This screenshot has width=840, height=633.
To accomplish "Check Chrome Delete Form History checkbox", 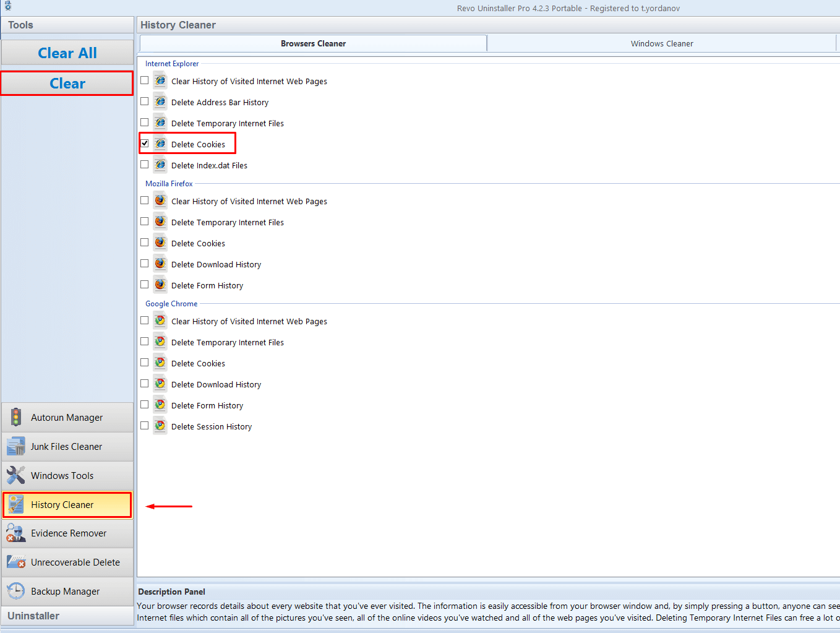I will [x=145, y=405].
